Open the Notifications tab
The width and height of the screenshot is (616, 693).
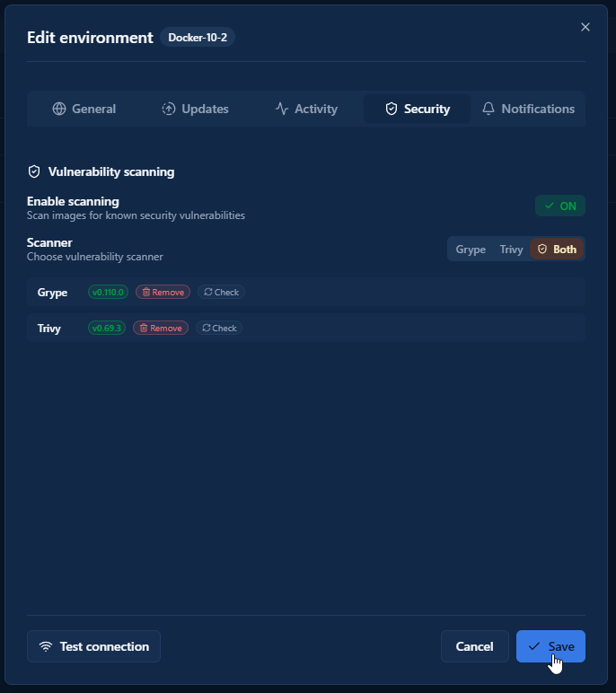[x=528, y=109]
